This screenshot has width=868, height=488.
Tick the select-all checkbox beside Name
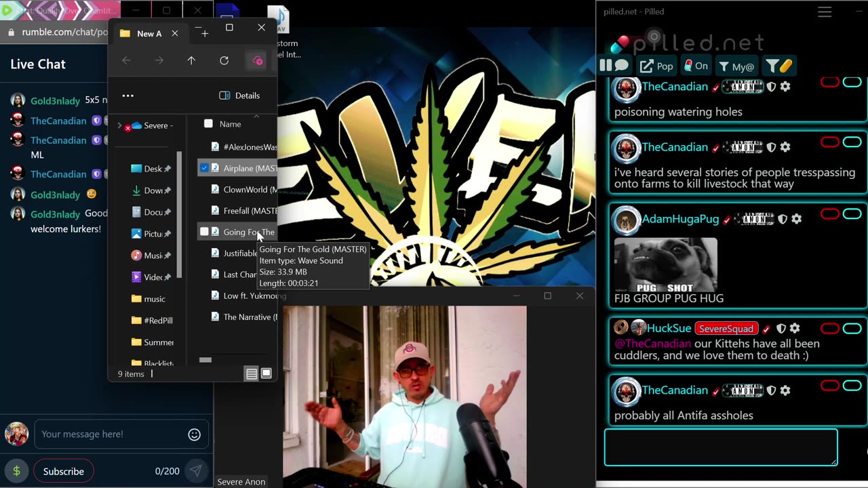pyautogui.click(x=208, y=124)
